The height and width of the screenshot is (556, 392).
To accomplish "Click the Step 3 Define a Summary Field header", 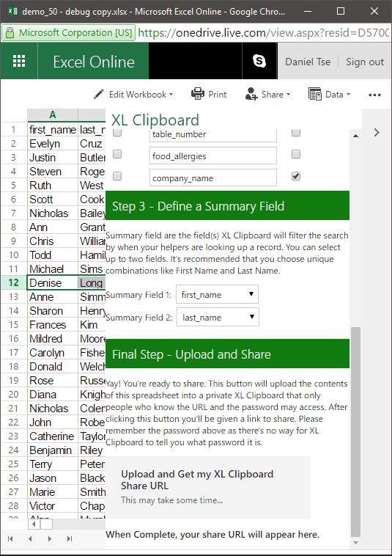I will click(227, 205).
